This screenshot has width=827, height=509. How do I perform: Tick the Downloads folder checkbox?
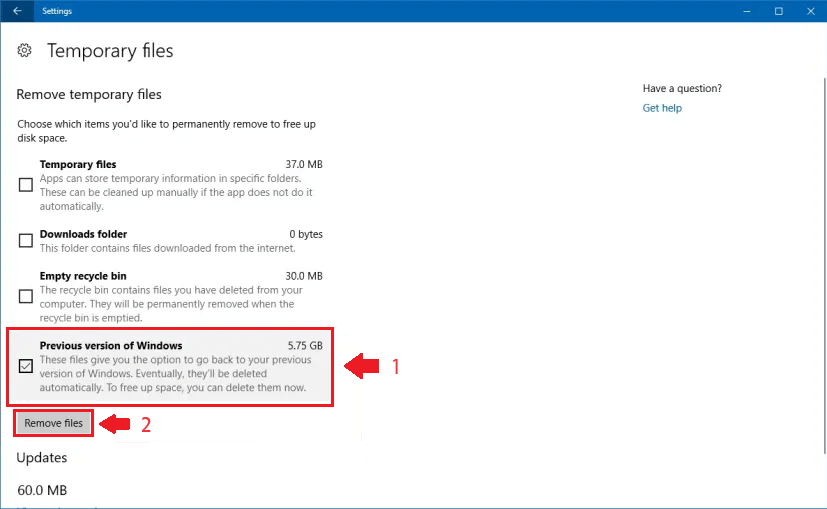(x=25, y=241)
